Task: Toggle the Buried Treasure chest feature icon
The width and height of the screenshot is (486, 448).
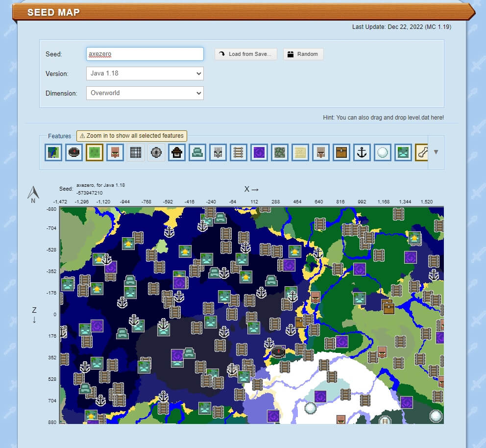Action: tap(341, 152)
